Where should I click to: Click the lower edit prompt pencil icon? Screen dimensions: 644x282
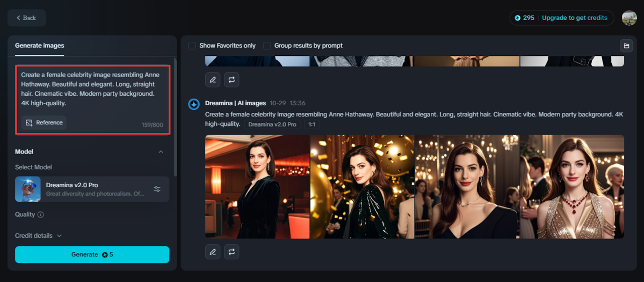[x=212, y=252]
